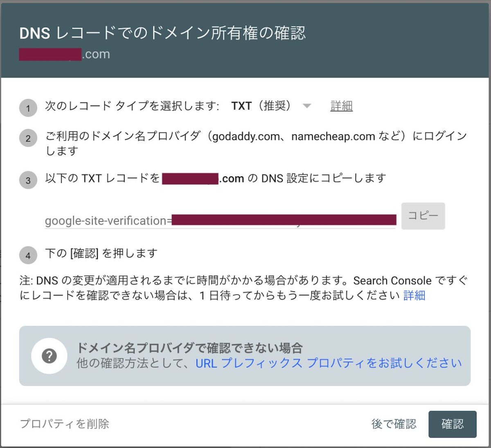This screenshot has width=491, height=448.
Task: Select the TXT (推奨) record type label
Action: (261, 106)
